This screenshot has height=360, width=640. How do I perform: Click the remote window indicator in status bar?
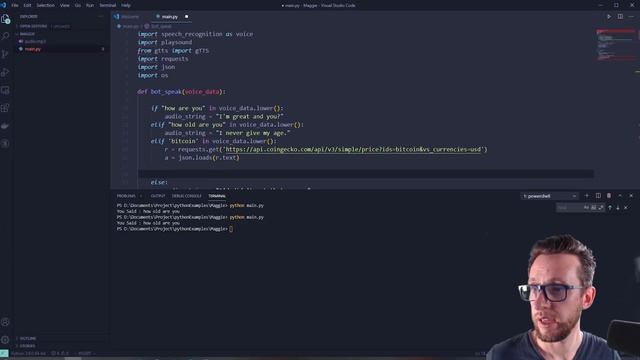click(x=4, y=353)
